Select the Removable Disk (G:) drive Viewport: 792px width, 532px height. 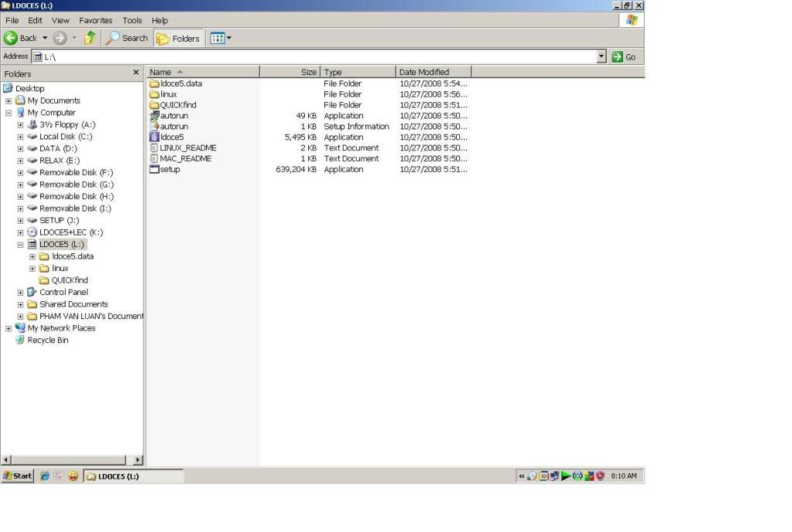77,184
